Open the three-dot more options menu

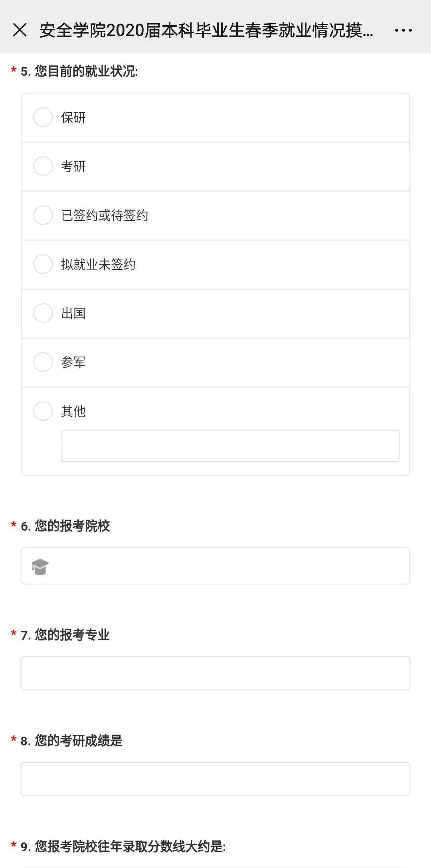pos(403,30)
